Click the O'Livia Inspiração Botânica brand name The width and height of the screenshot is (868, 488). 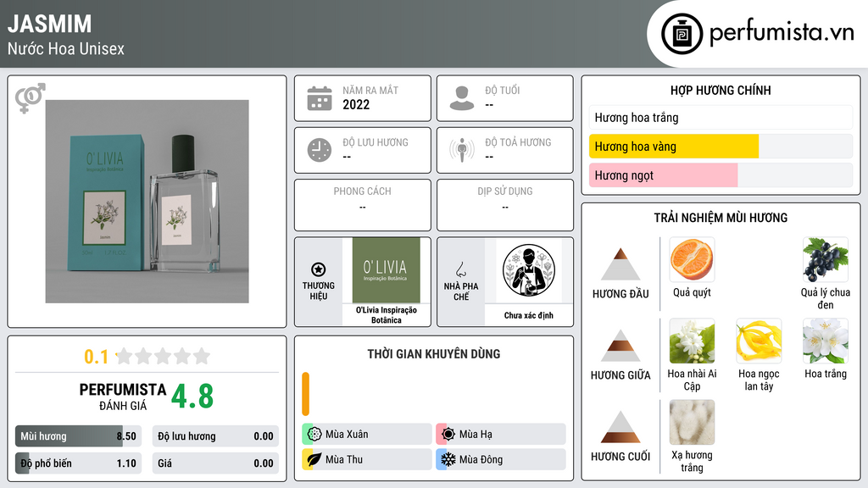387,315
